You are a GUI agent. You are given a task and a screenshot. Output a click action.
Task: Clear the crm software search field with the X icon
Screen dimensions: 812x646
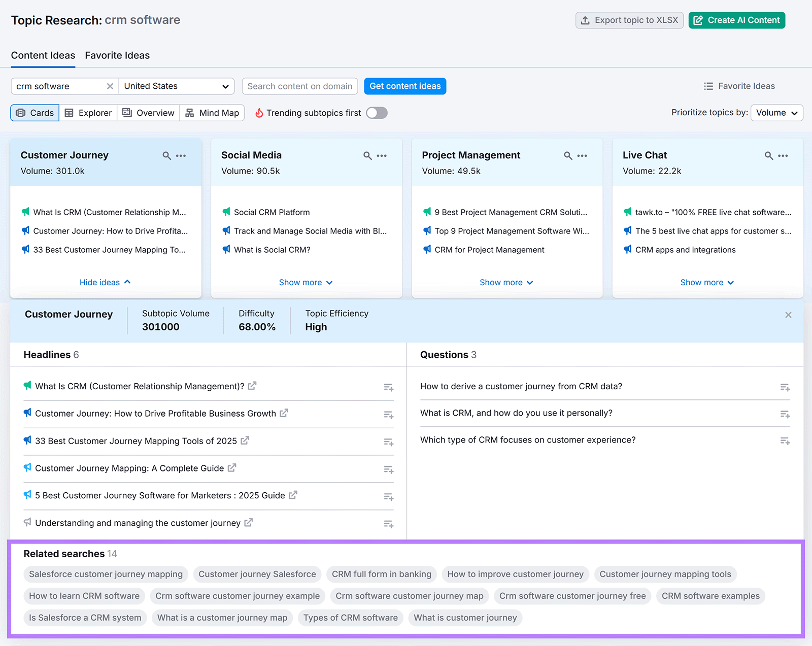pos(110,86)
